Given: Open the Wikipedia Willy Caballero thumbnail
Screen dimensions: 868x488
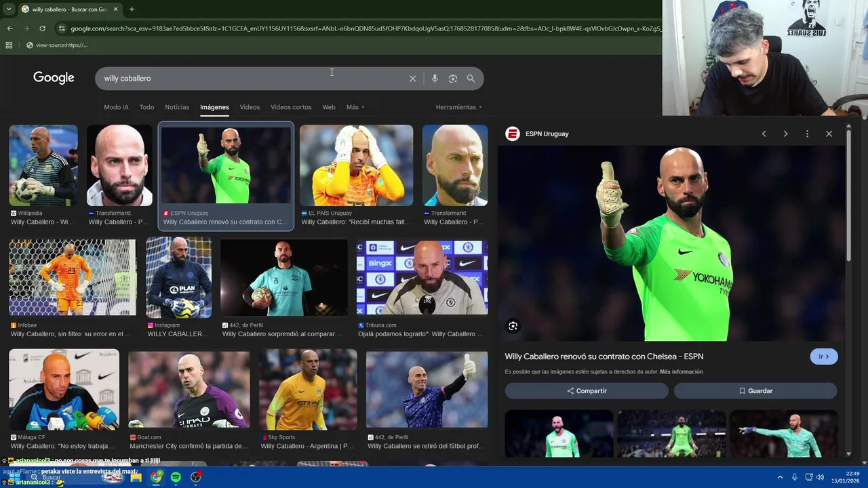Looking at the screenshot, I should [x=43, y=165].
